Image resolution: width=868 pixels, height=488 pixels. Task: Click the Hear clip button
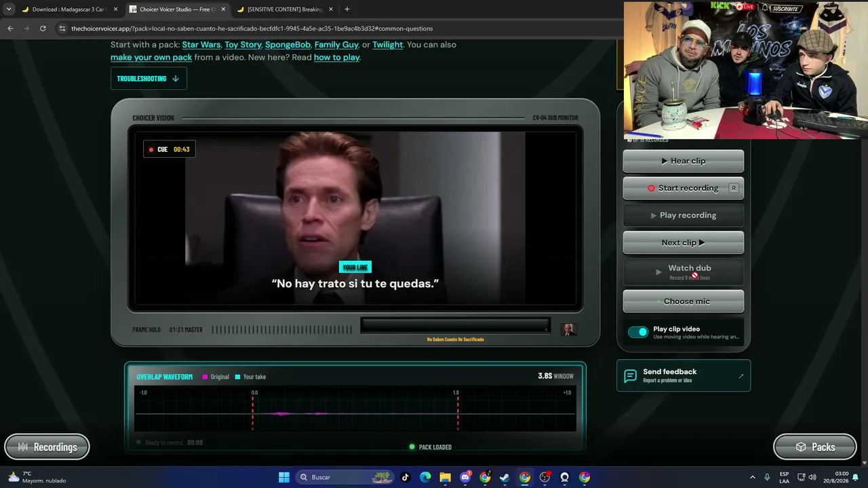(684, 161)
